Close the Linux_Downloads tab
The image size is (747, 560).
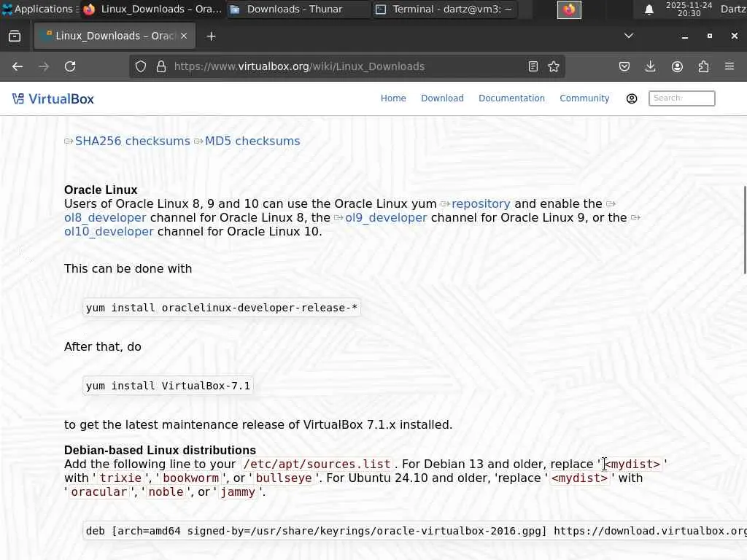coord(184,36)
